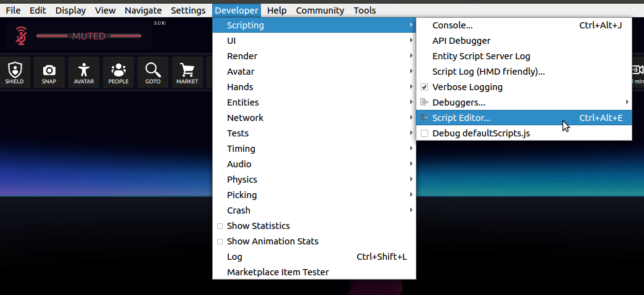Open the AVATAR toolbar app
The width and height of the screenshot is (644, 295).
click(84, 72)
